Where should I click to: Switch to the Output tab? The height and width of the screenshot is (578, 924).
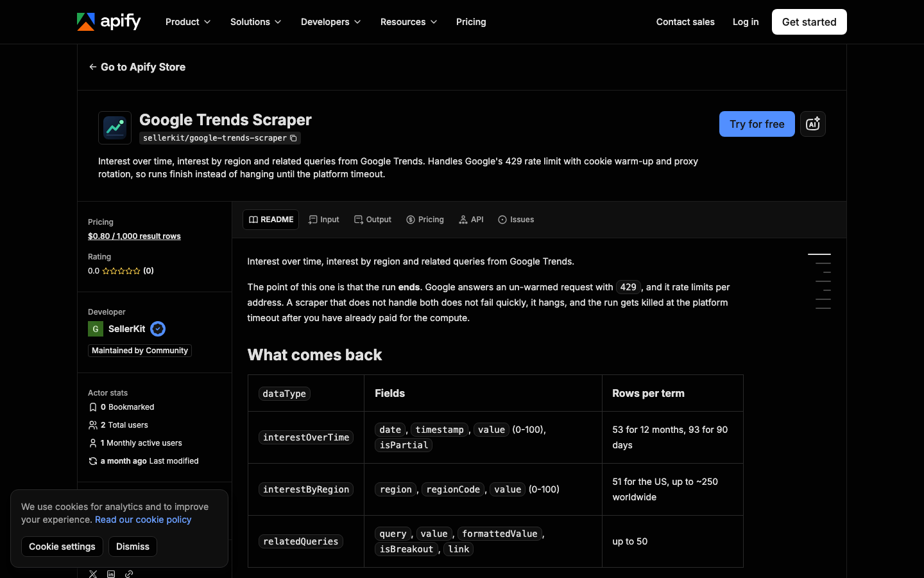373,220
